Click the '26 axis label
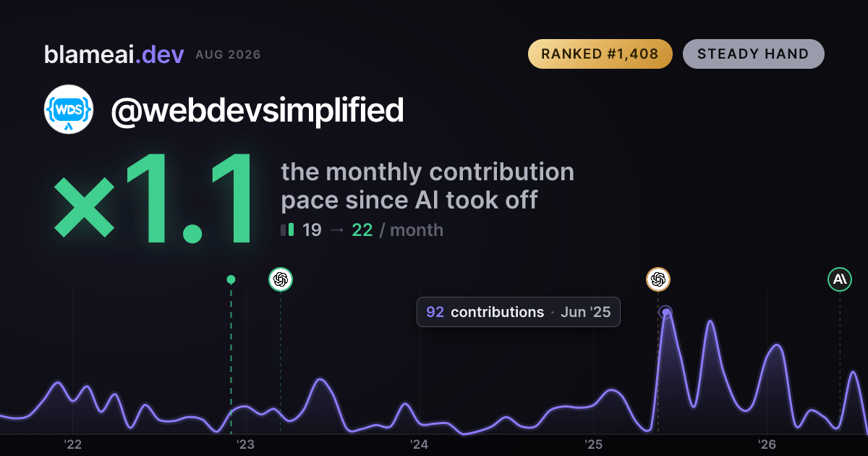The height and width of the screenshot is (456, 868). (x=767, y=444)
